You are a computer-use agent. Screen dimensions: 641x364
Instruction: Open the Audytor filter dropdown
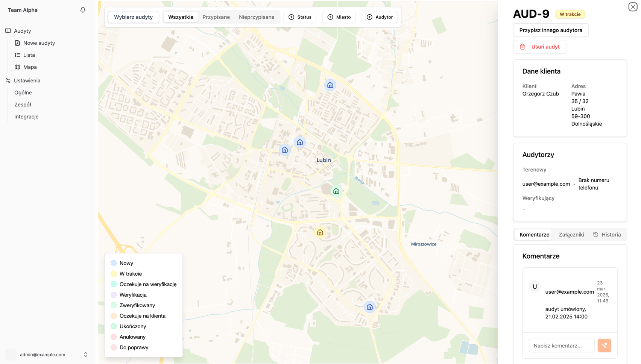380,17
